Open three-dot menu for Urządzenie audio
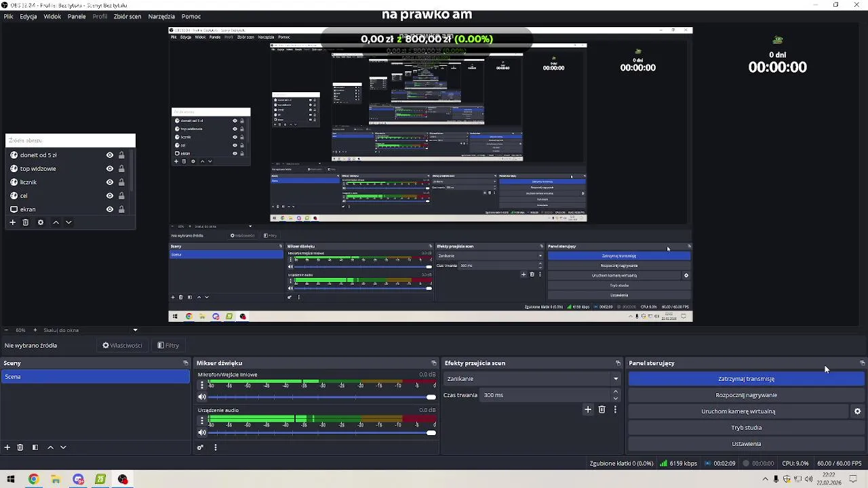This screenshot has height=488, width=868. (x=201, y=420)
